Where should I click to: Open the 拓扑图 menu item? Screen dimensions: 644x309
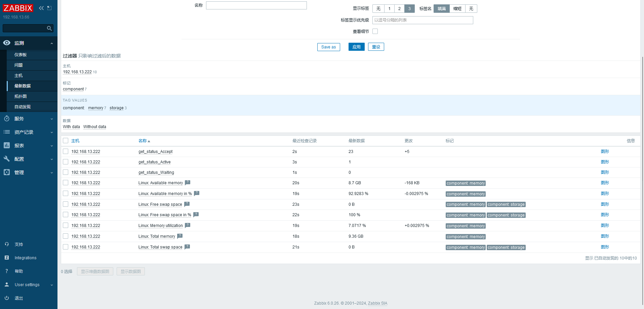point(21,96)
